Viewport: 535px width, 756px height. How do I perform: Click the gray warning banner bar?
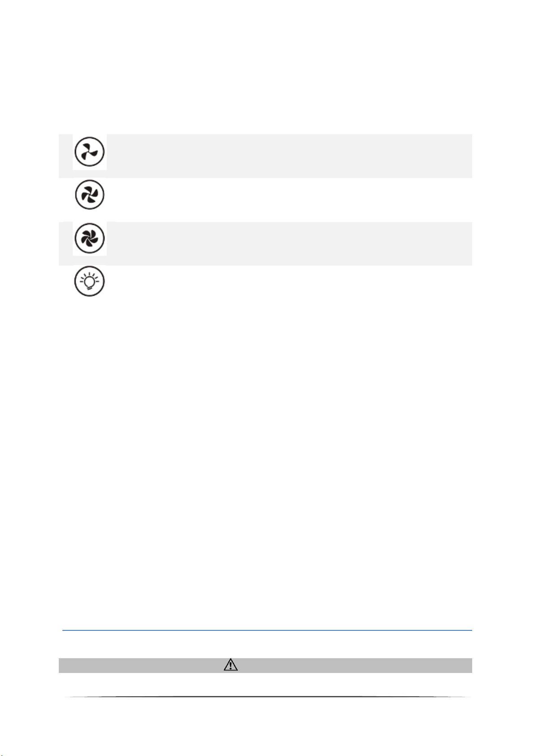pyautogui.click(x=265, y=665)
